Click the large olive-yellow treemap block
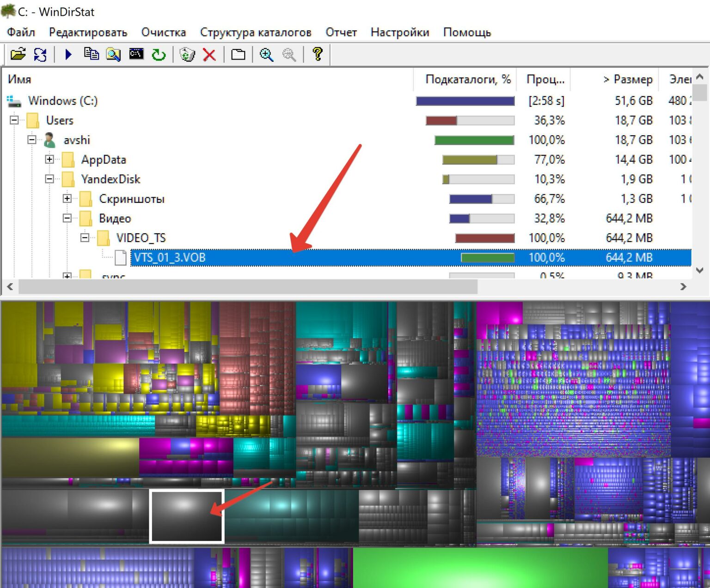Viewport: 710px width, 588px height. click(70, 457)
